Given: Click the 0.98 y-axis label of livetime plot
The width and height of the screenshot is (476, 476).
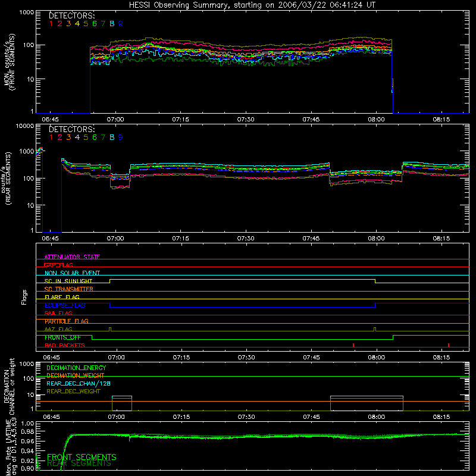Looking at the screenshot, I should pyautogui.click(x=27, y=432).
